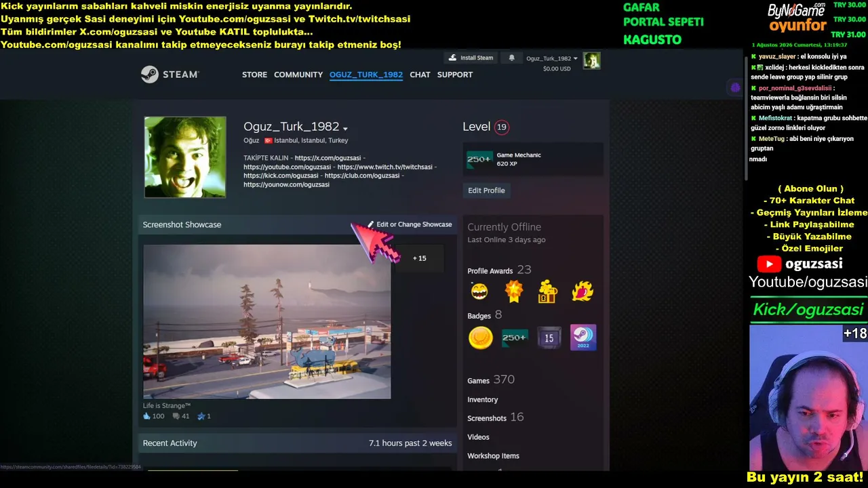Click the YouTube logo in the stream overlay
The width and height of the screenshot is (868, 488).
point(770,264)
